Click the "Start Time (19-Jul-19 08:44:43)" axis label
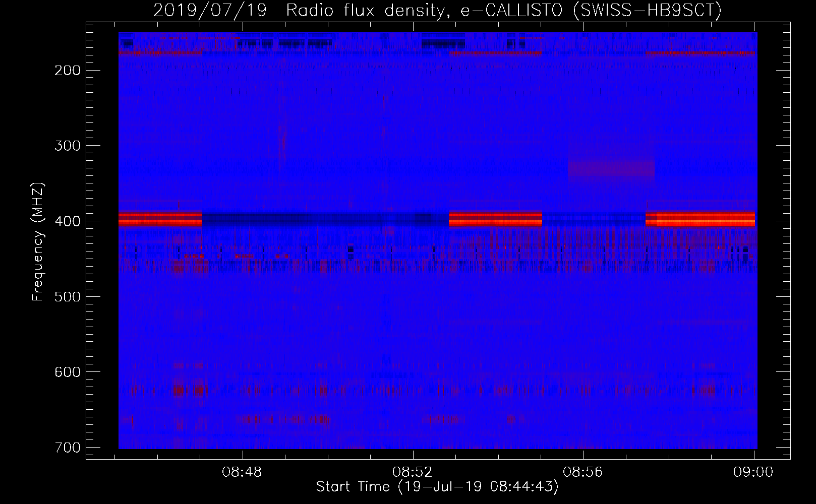The height and width of the screenshot is (504, 816). point(437,487)
